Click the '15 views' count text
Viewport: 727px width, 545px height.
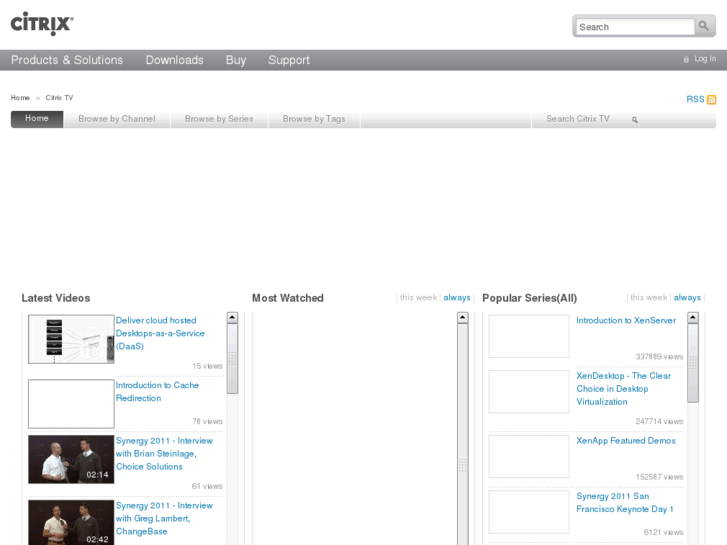(207, 366)
